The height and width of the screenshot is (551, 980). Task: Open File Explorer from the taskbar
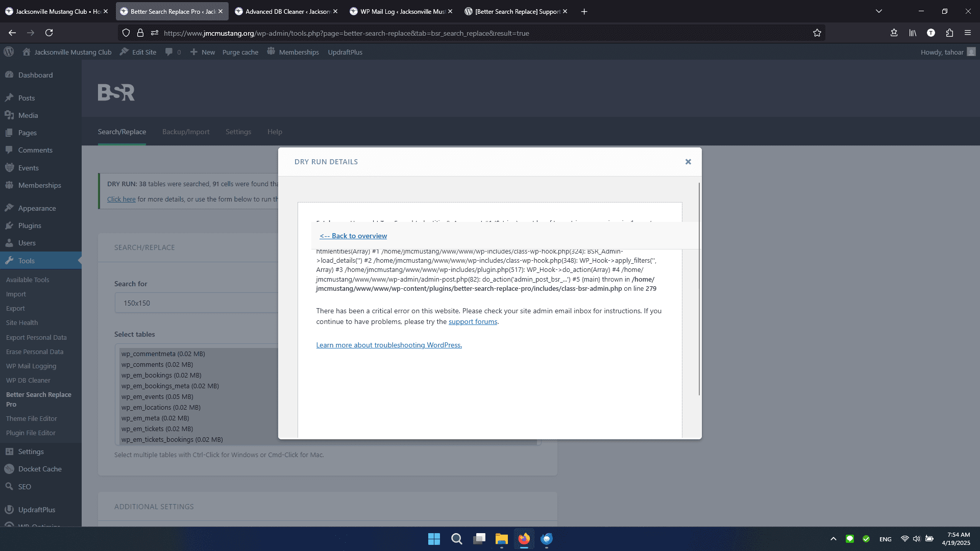[501, 539]
